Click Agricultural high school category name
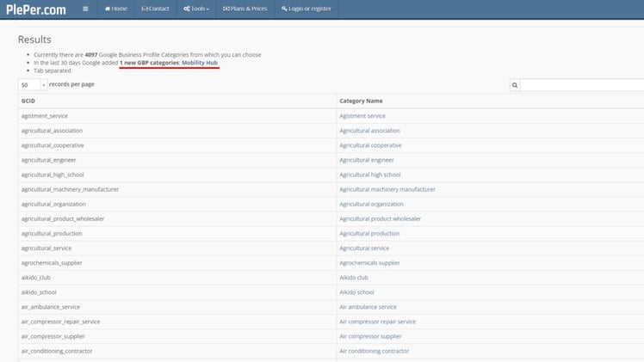The height and width of the screenshot is (362, 644). (369, 175)
